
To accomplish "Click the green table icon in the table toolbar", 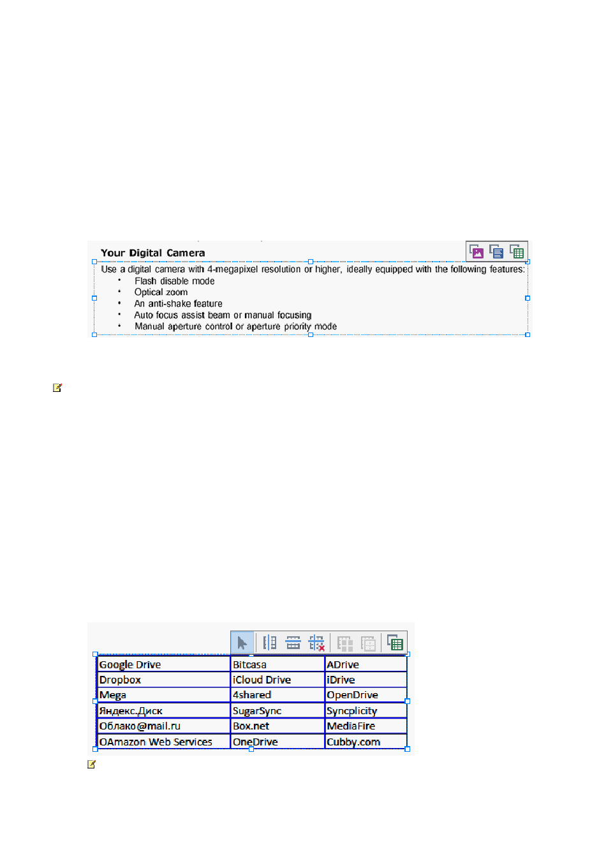I will pos(395,643).
